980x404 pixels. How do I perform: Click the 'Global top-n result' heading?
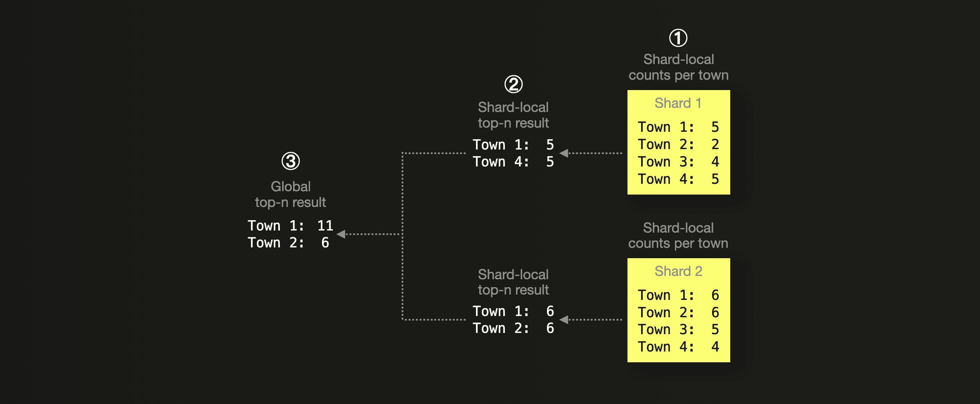click(291, 194)
